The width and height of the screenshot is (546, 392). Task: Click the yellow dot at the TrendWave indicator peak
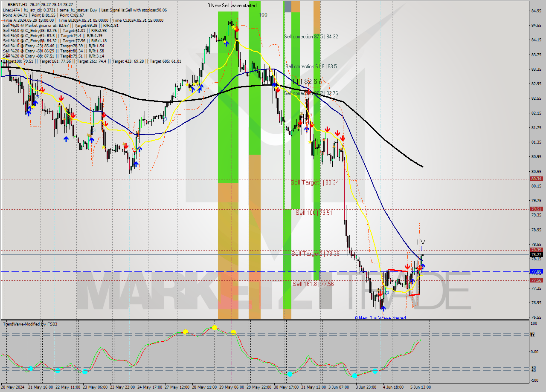(214, 328)
